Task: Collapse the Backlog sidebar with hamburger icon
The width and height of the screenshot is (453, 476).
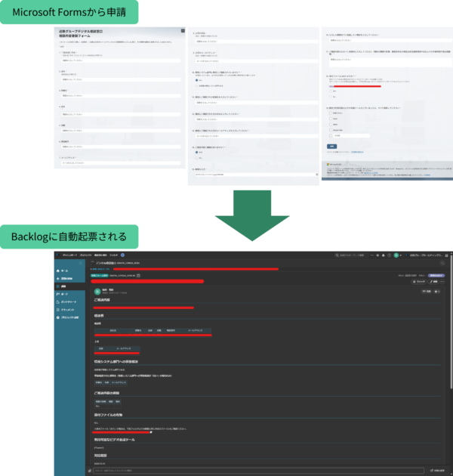Action: 80,263
